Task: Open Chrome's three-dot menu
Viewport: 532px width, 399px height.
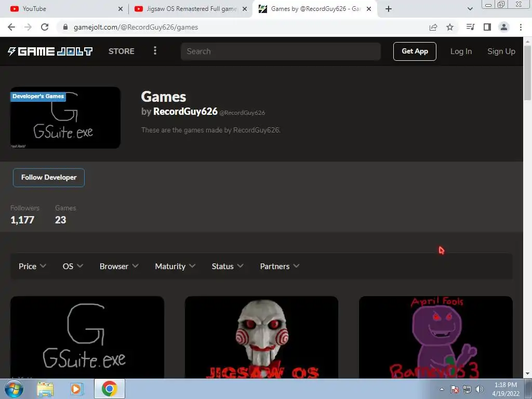Action: point(521,27)
